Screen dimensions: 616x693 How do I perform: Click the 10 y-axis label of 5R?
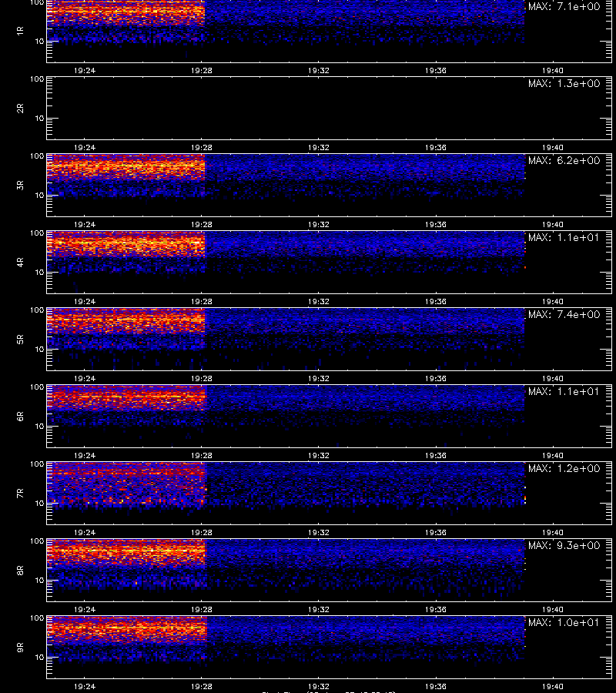39,349
